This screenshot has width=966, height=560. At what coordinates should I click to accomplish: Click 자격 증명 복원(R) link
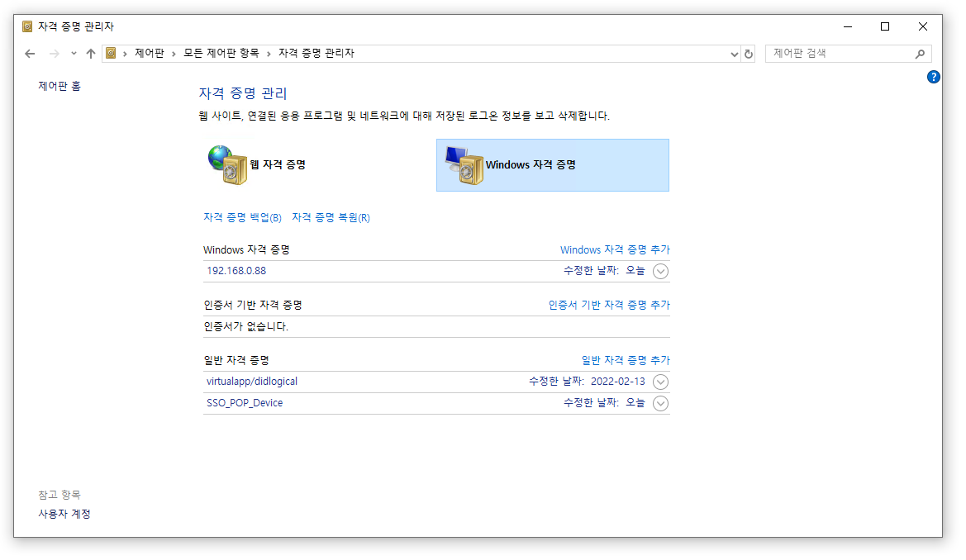click(x=331, y=217)
